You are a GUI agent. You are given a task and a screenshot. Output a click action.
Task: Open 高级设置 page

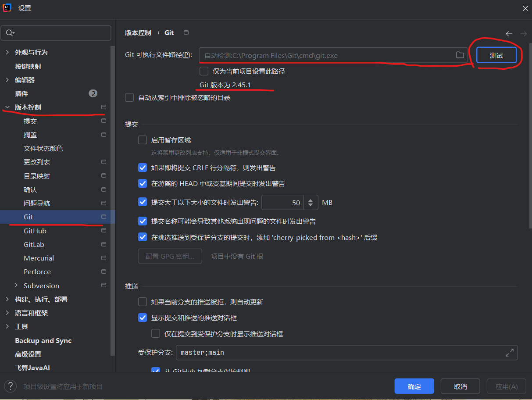click(28, 354)
